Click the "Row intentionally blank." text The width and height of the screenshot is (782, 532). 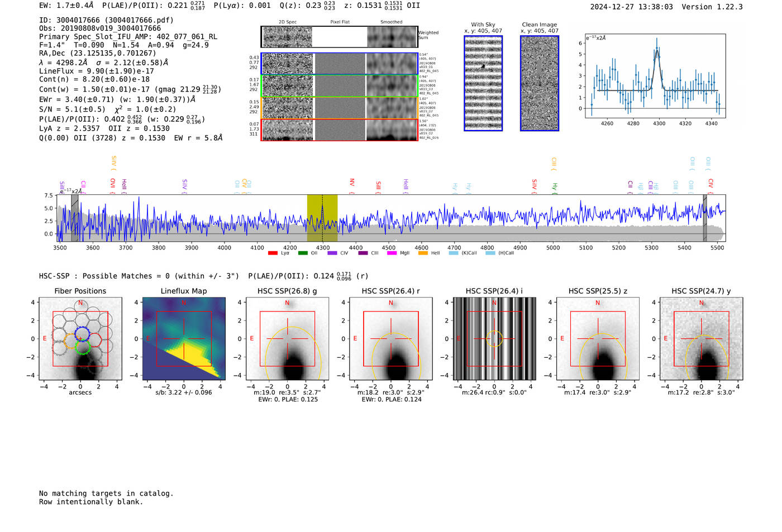91,502
